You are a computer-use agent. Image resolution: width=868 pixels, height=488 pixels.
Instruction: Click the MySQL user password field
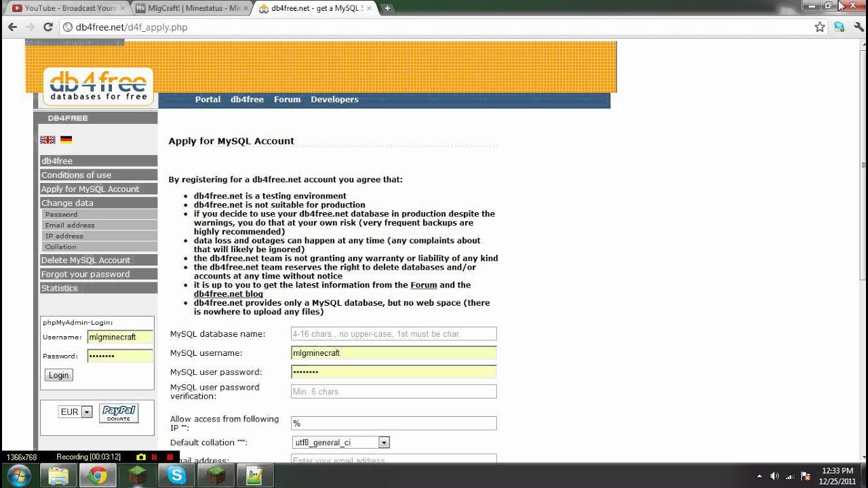394,371
